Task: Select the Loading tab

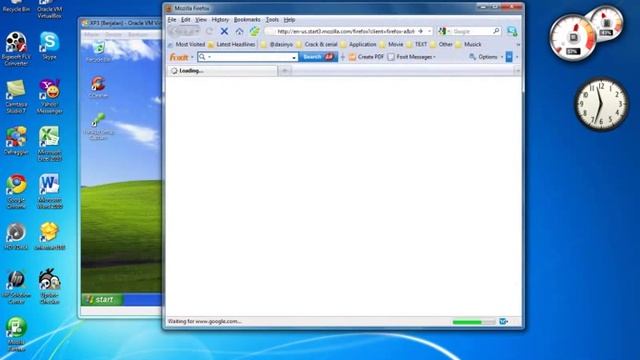Action: [222, 71]
